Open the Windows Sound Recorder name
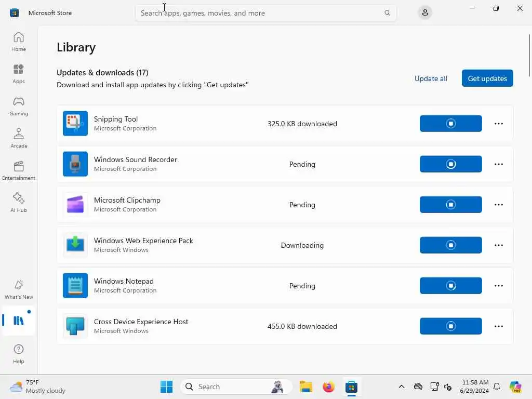Image resolution: width=532 pixels, height=399 pixels. pos(136,159)
